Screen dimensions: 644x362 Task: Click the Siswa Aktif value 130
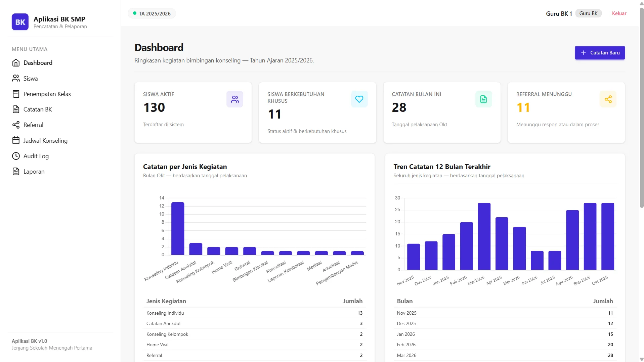pyautogui.click(x=154, y=107)
